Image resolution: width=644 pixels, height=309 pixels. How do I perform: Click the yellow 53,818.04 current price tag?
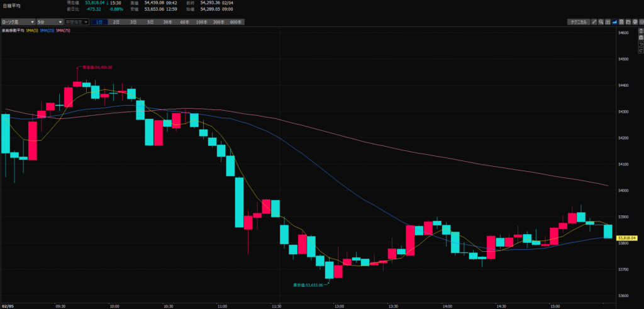point(628,237)
